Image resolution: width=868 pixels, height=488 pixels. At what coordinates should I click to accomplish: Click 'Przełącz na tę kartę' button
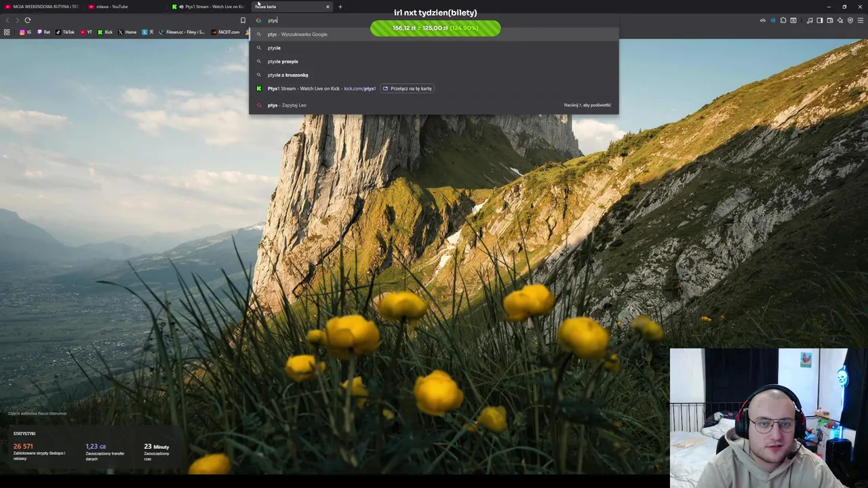point(407,88)
